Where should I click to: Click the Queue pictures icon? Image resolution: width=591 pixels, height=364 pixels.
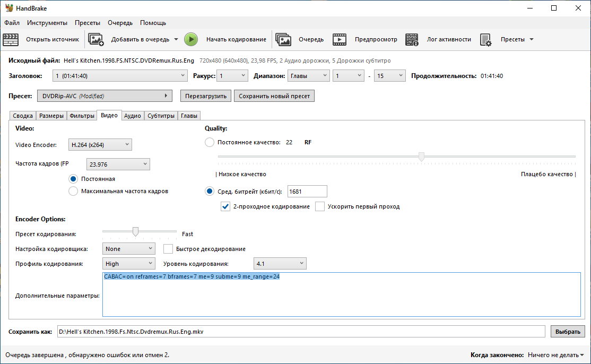point(283,39)
